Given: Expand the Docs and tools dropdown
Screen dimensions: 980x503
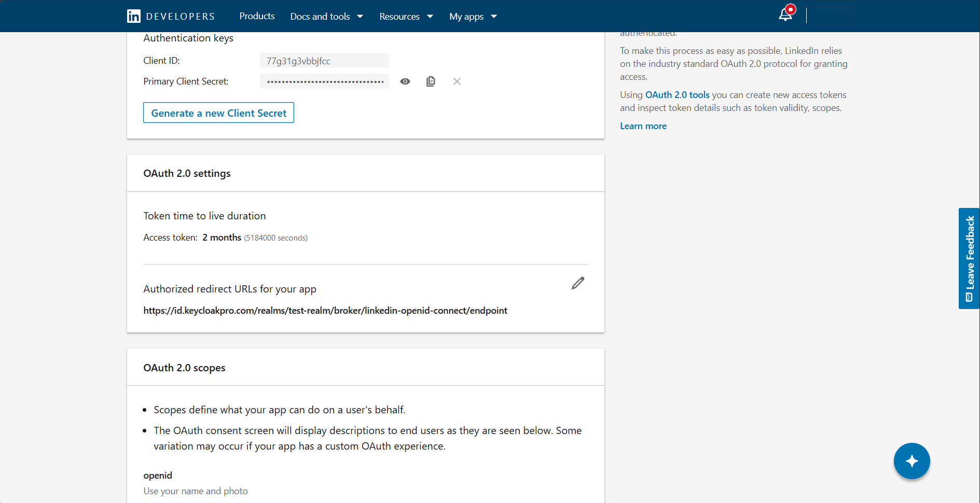Looking at the screenshot, I should 327,17.
